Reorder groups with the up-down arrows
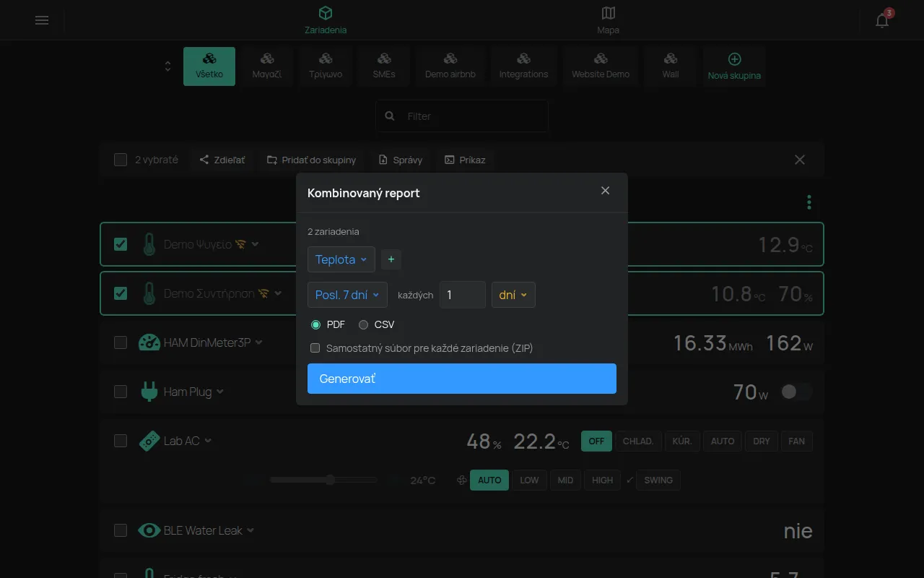Image resolution: width=924 pixels, height=578 pixels. [x=167, y=66]
